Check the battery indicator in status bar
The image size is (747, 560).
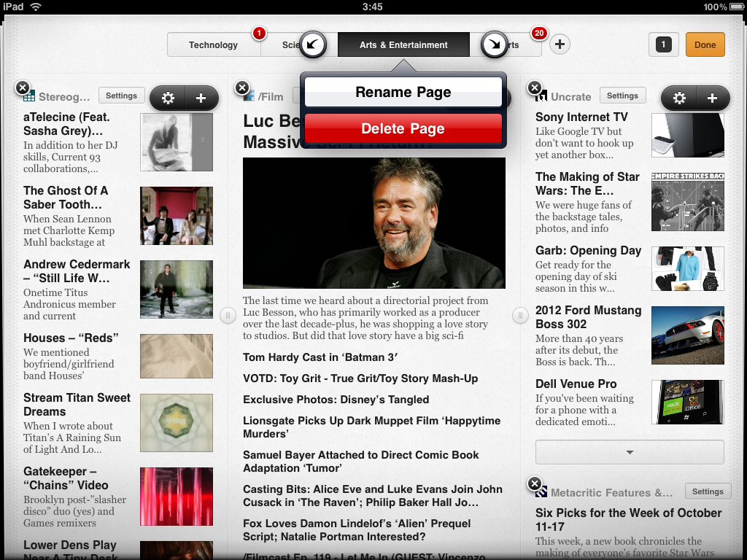[x=738, y=7]
